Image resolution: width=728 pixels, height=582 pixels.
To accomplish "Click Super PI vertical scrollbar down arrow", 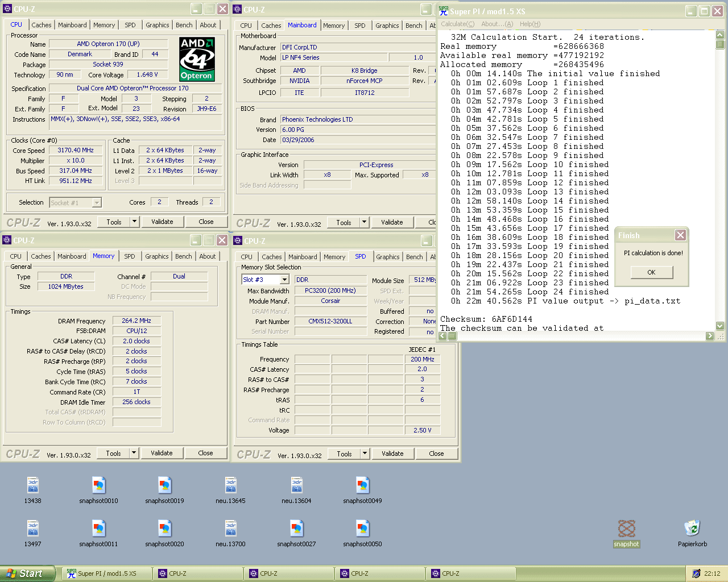I will tap(720, 326).
